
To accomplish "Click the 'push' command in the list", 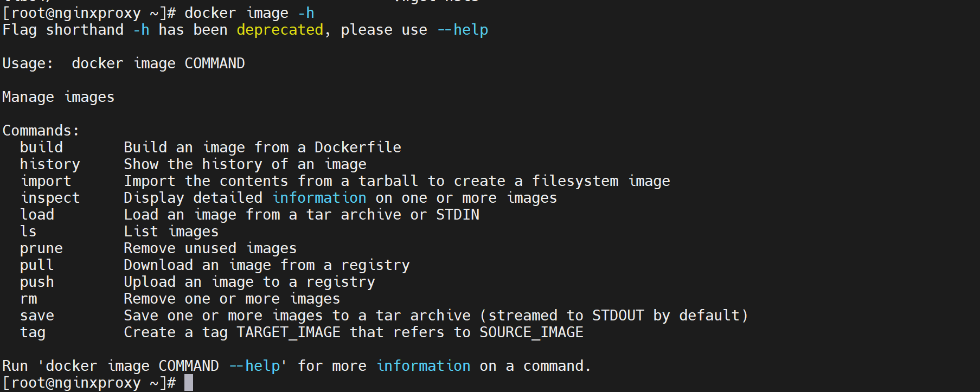I will coord(37,282).
